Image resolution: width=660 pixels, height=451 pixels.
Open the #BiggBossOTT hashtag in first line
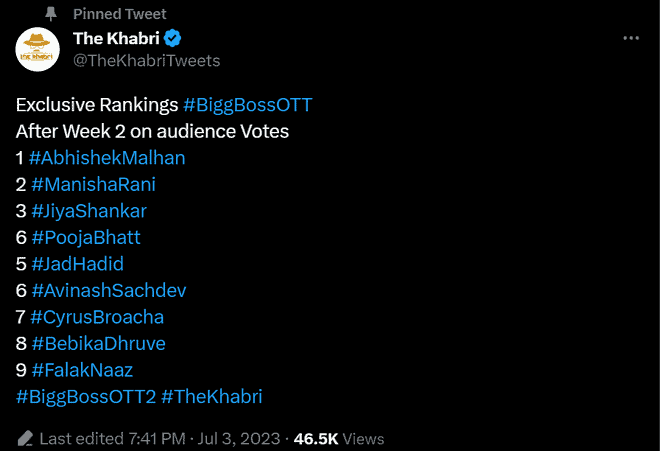click(x=248, y=105)
